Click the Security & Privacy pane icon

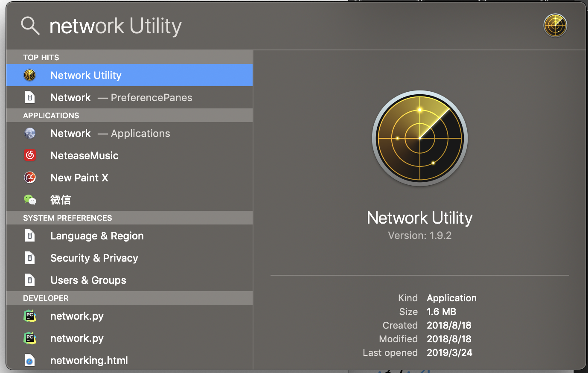point(30,258)
